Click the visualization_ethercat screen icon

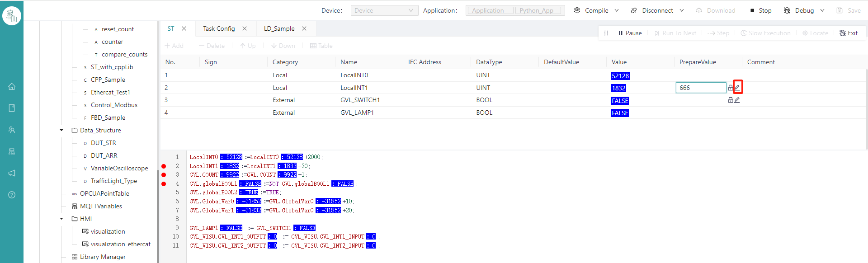[85, 244]
